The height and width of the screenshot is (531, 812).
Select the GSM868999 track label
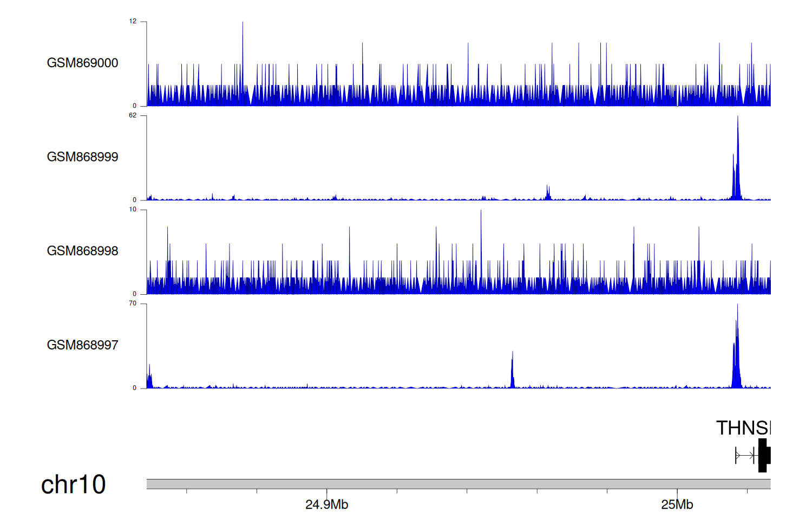pyautogui.click(x=82, y=157)
